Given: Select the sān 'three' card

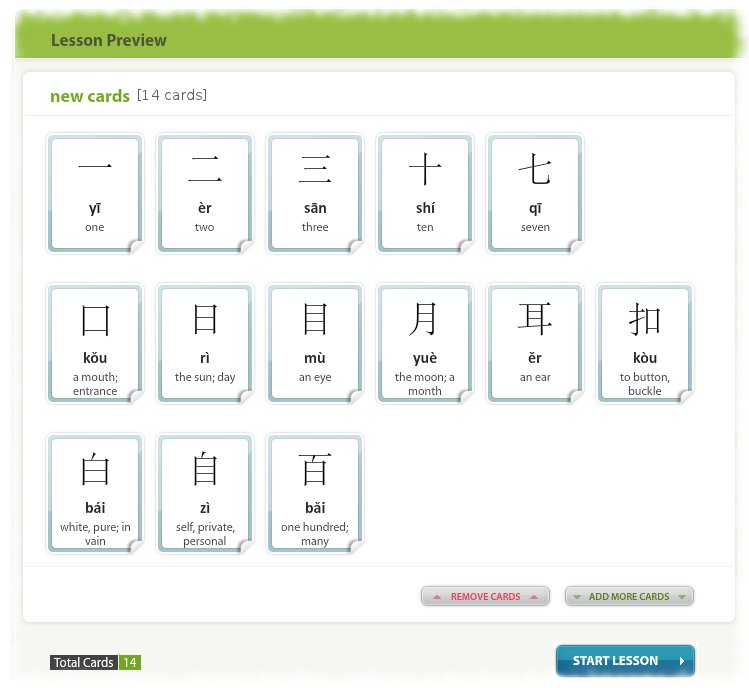Looking at the screenshot, I should tap(315, 194).
